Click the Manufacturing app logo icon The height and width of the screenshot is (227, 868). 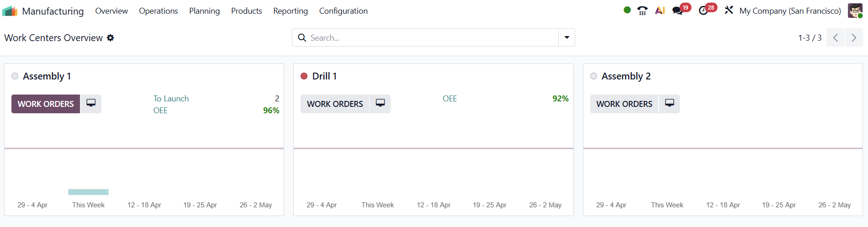(x=10, y=11)
